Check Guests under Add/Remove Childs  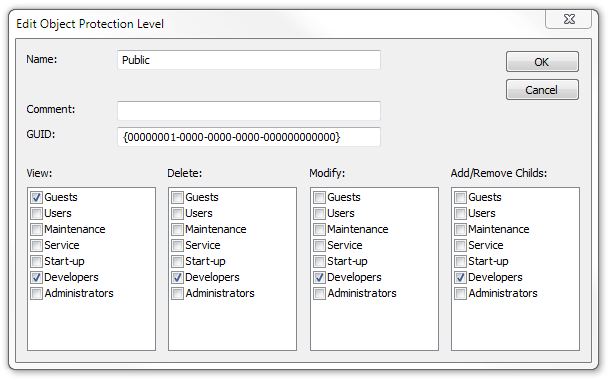pos(461,197)
